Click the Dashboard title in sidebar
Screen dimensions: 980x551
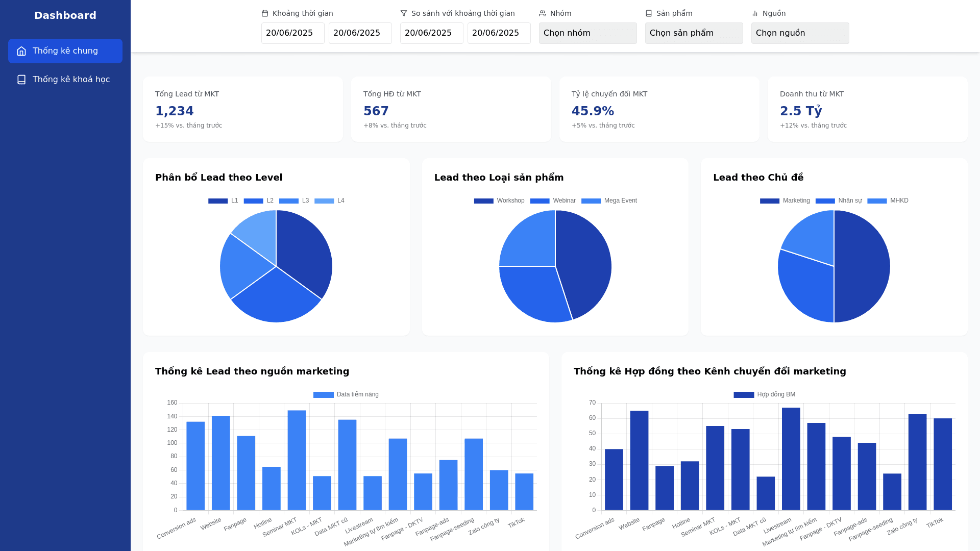[x=65, y=15]
